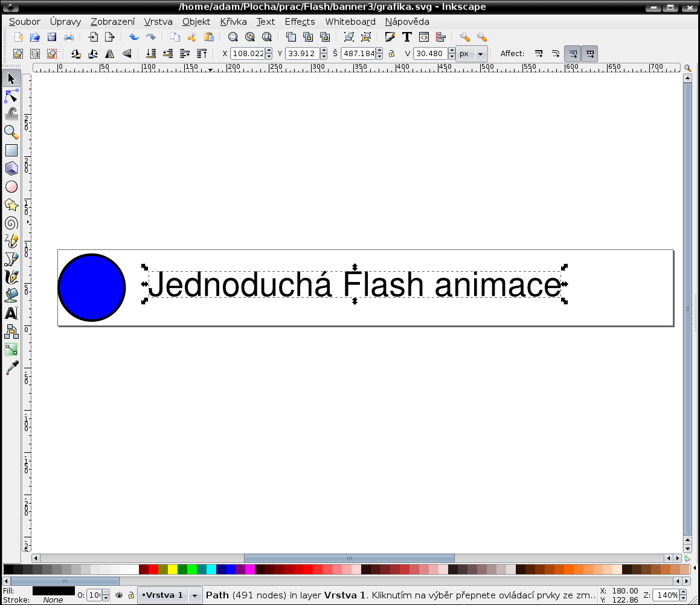Select the Calligraphy tool
The image size is (700, 605).
(x=11, y=277)
